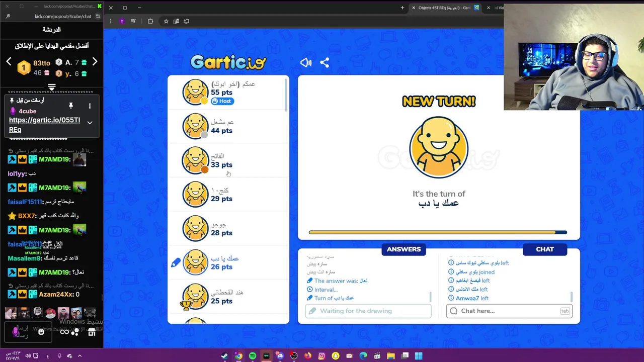
Task: Click the pin icon on pinned message
Action: [71, 106]
